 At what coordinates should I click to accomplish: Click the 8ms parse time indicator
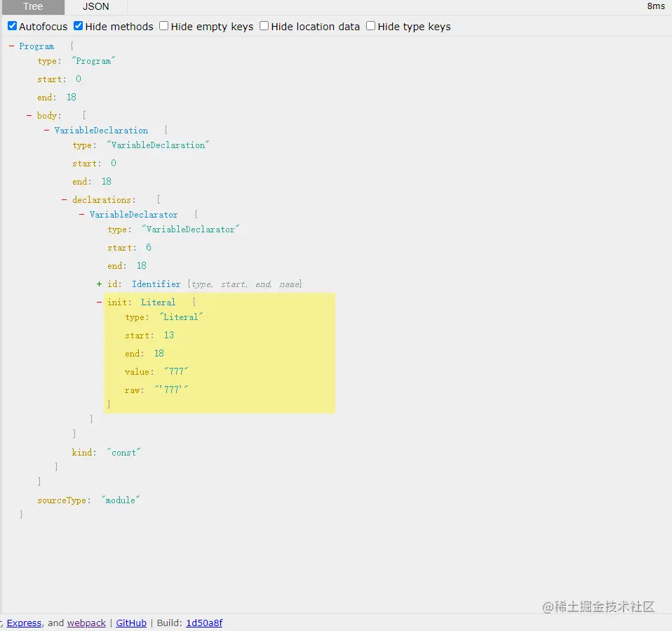656,6
